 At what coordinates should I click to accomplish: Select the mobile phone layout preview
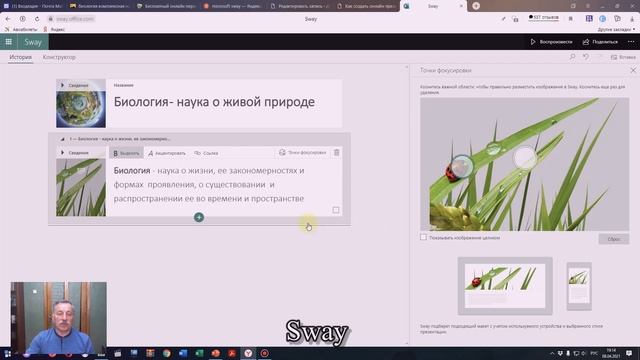(579, 286)
